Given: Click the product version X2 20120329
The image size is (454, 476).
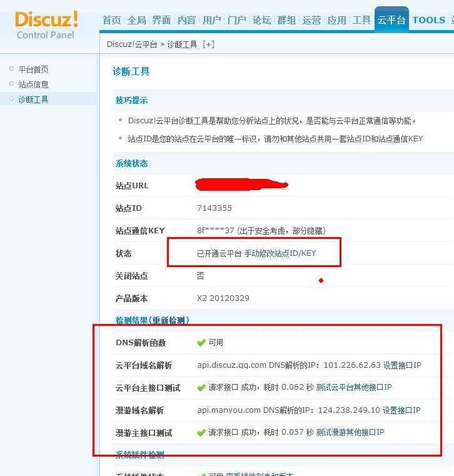Looking at the screenshot, I should pos(223,298).
